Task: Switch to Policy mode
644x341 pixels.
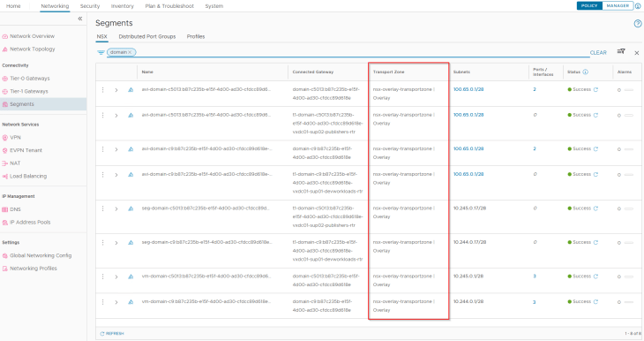Action: pyautogui.click(x=589, y=6)
